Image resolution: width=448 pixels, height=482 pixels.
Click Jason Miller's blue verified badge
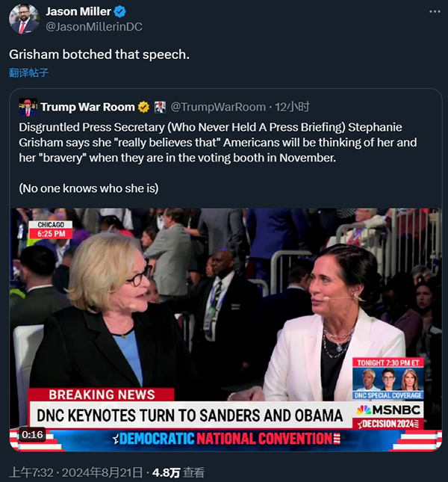[119, 12]
